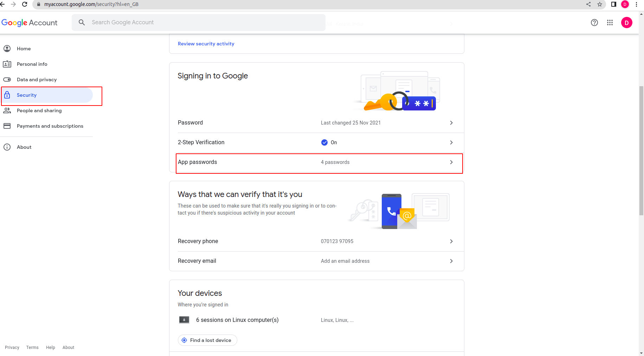Viewport: 644px width, 356px height.
Task: Click the Linux computer device icon
Action: (184, 320)
